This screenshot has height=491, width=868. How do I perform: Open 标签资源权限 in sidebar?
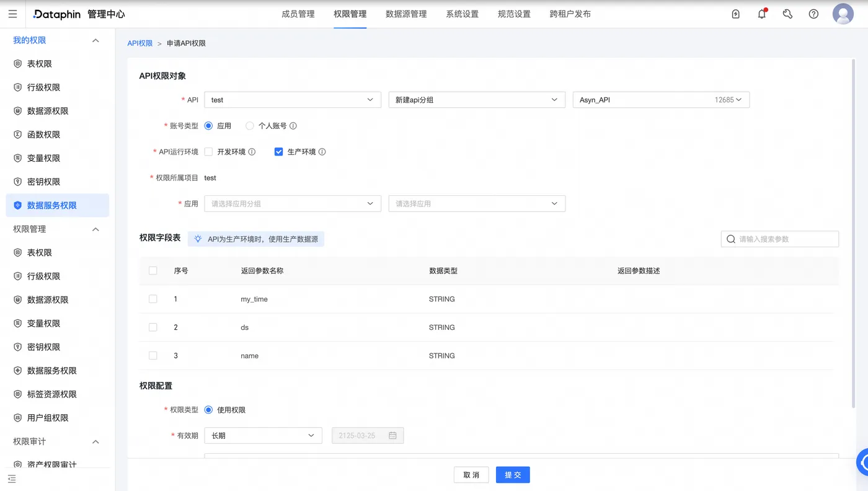[57, 394]
